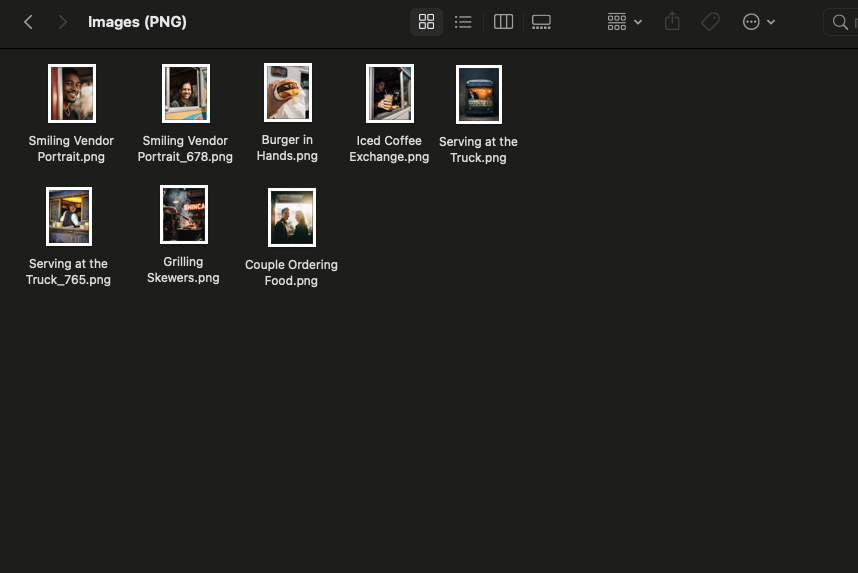Select Smiling Vendor Portrait_678.png image
858x573 pixels.
[185, 93]
